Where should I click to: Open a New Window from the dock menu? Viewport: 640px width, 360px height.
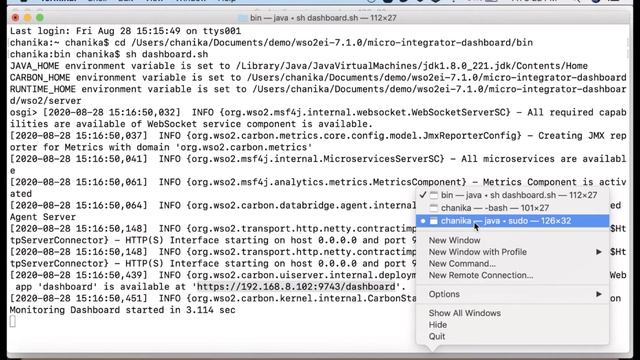click(454, 240)
